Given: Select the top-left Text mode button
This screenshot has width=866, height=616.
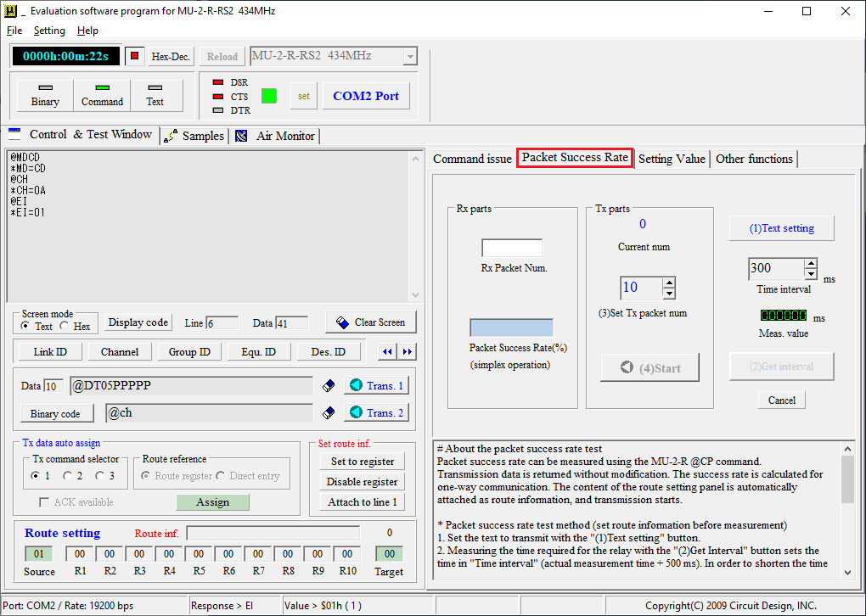Looking at the screenshot, I should [155, 96].
